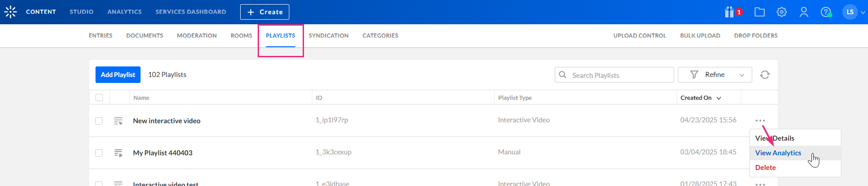Open the New interactive video playlist
This screenshot has width=868, height=186.
167,121
